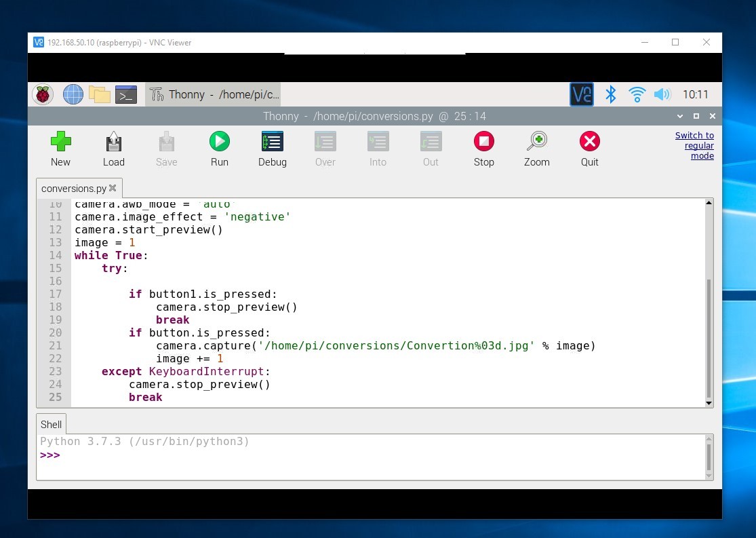Click the Step Out toolbar icon

pyautogui.click(x=431, y=141)
